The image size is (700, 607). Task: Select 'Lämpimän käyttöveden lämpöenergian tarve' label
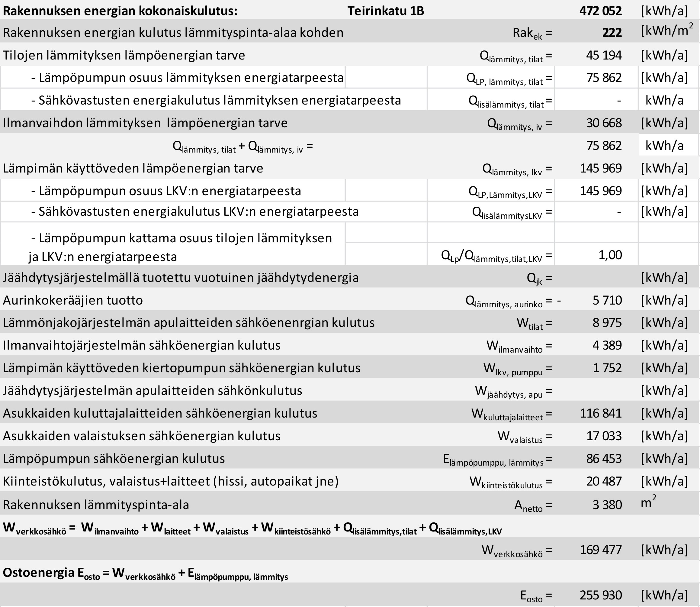tap(133, 168)
